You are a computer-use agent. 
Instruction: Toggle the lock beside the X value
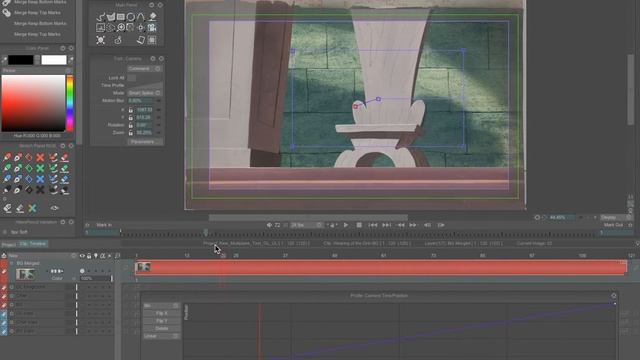pyautogui.click(x=131, y=110)
